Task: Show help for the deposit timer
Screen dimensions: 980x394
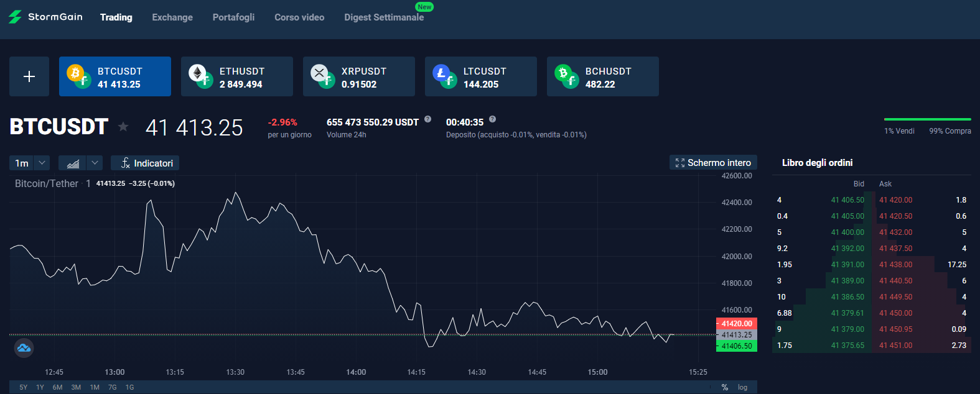Action: [x=493, y=119]
